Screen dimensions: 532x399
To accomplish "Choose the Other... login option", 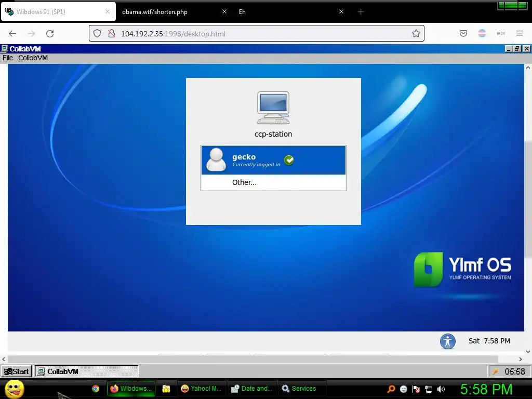I will pos(273,182).
